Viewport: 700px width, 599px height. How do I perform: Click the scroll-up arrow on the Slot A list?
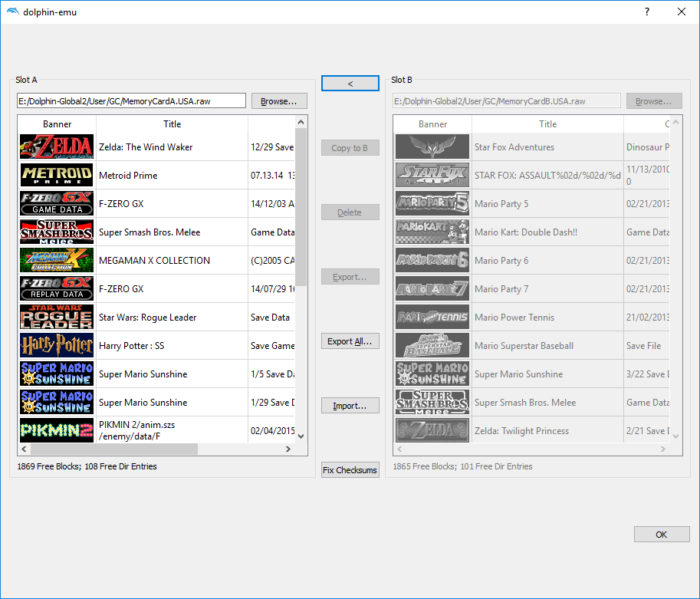(301, 120)
